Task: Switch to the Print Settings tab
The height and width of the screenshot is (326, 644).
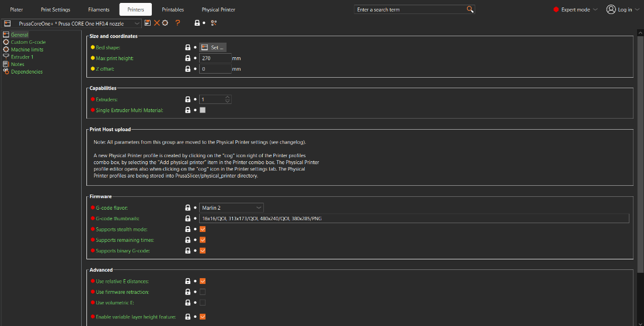Action: point(55,9)
